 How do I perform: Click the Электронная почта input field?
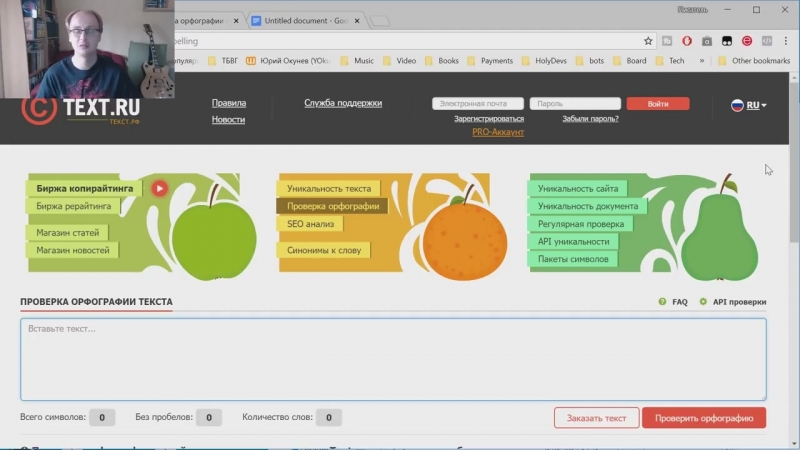point(478,104)
